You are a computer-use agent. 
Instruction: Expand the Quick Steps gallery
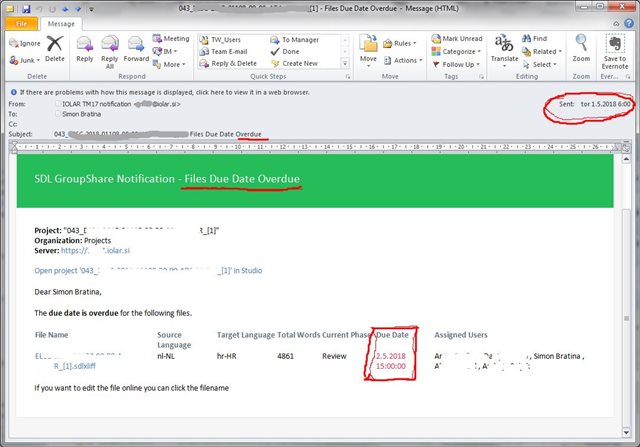pos(345,63)
